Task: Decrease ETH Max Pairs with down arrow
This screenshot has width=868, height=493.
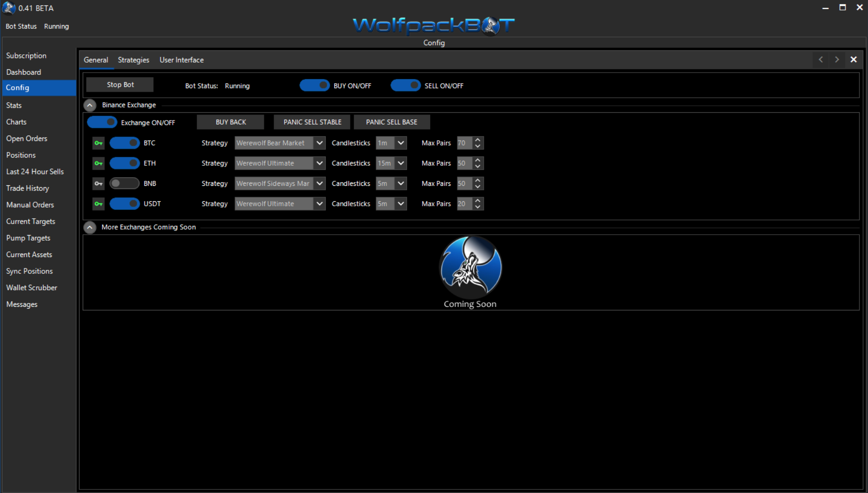Action: pyautogui.click(x=478, y=166)
